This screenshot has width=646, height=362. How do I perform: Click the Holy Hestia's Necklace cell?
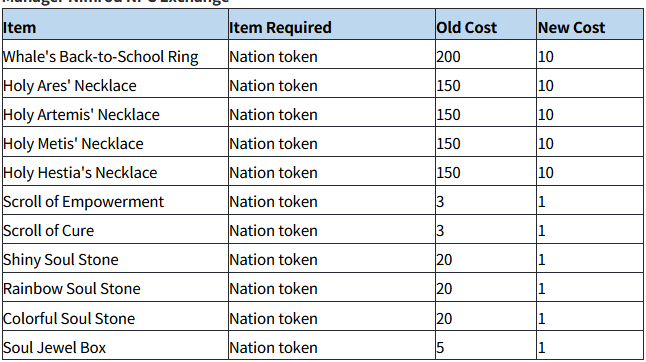115,171
